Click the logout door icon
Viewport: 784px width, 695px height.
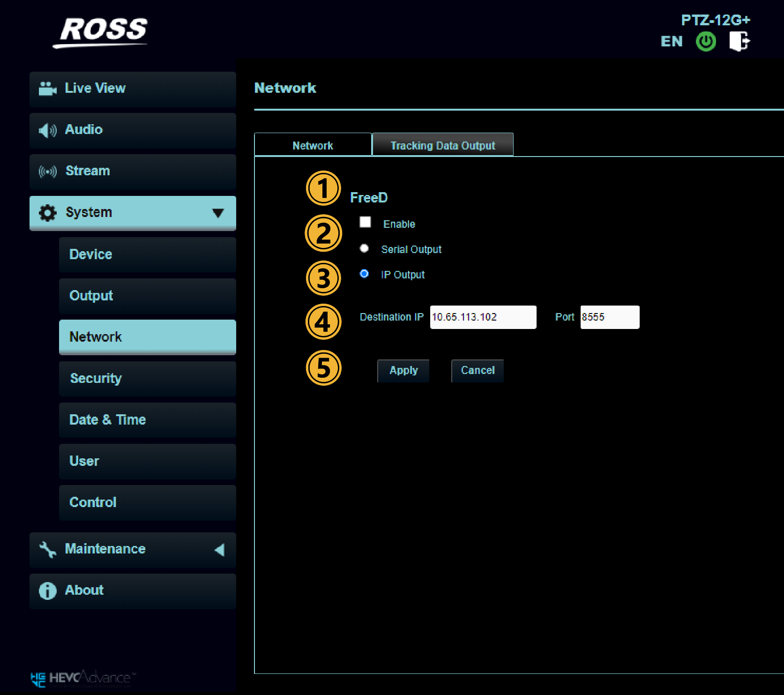pos(739,41)
